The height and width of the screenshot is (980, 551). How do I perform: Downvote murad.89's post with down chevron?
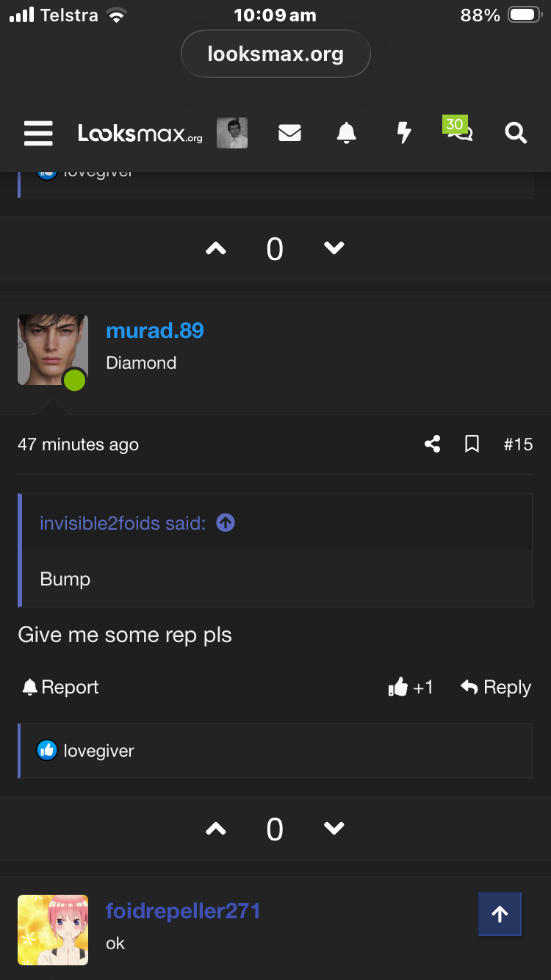[334, 829]
